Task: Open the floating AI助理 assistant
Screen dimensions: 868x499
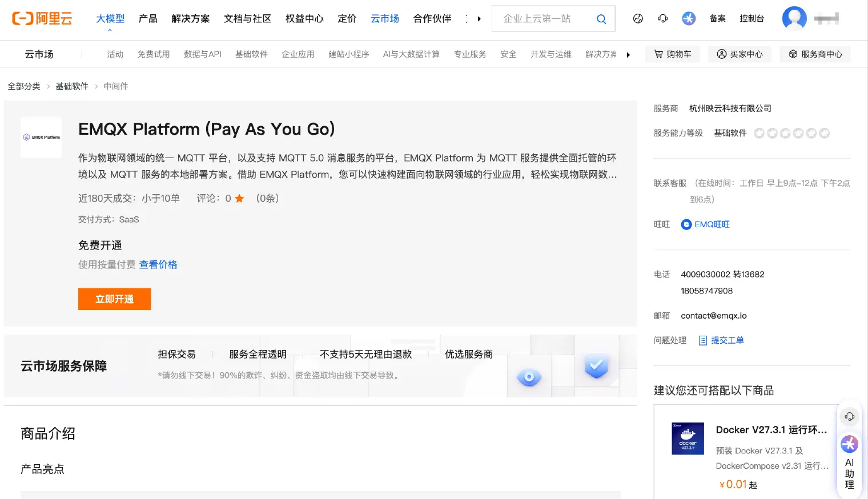Action: point(849,462)
